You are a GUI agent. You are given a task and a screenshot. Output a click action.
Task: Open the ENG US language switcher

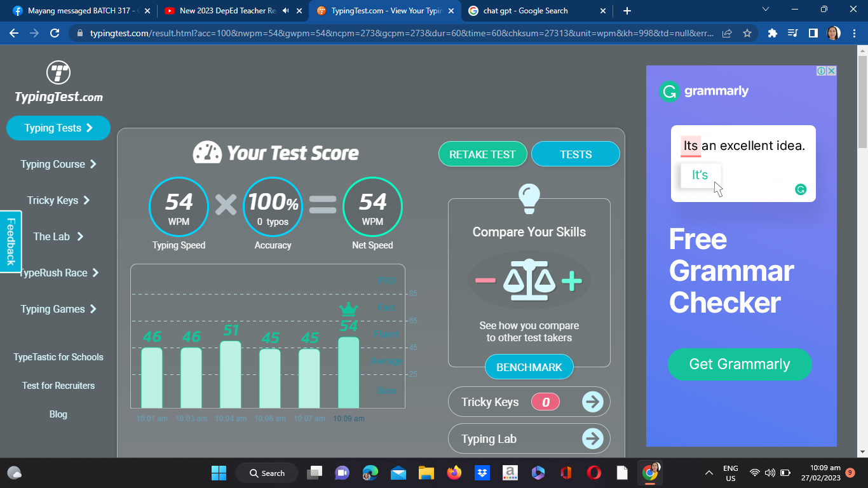tap(731, 473)
